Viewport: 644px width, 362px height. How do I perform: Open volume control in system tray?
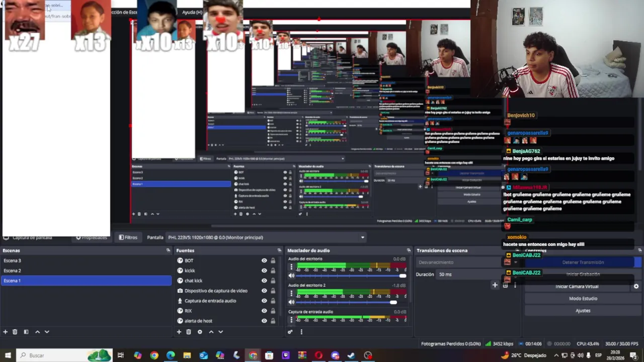581,355
